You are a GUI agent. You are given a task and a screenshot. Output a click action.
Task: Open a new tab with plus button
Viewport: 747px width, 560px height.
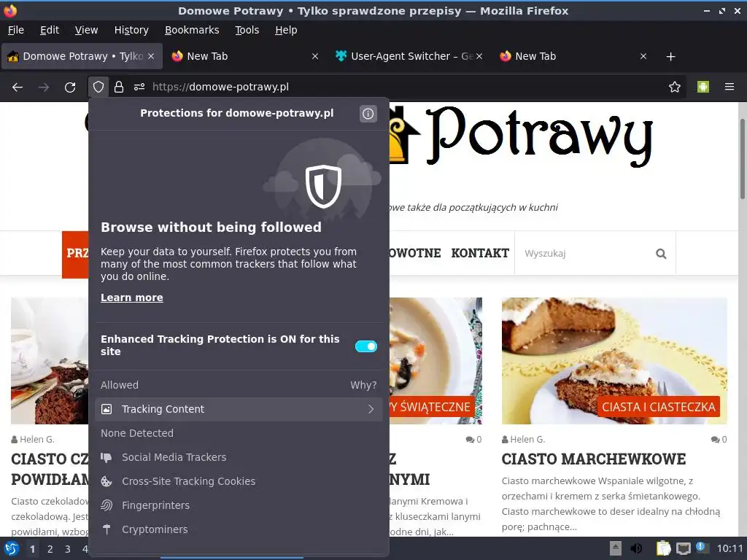coord(670,57)
